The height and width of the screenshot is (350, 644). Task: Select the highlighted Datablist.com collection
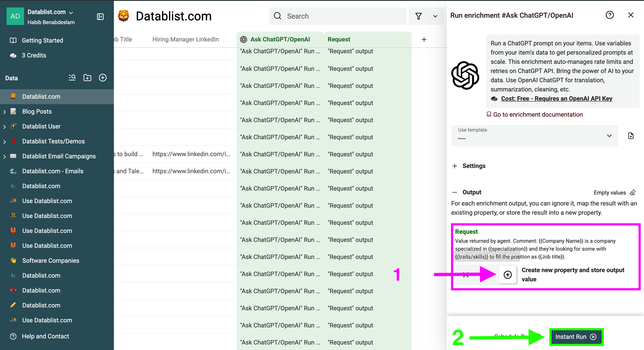(57, 96)
